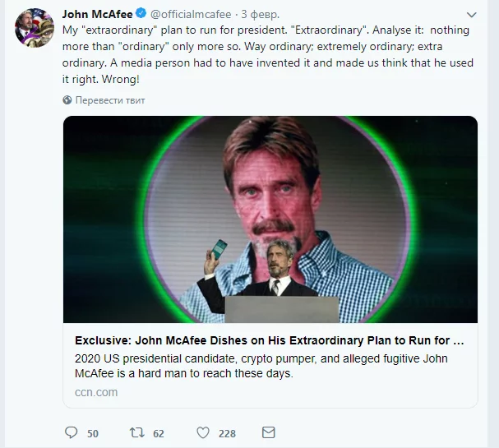Click the tweet text body
Image resolution: width=499 pixels, height=448 pixels.
point(263,53)
